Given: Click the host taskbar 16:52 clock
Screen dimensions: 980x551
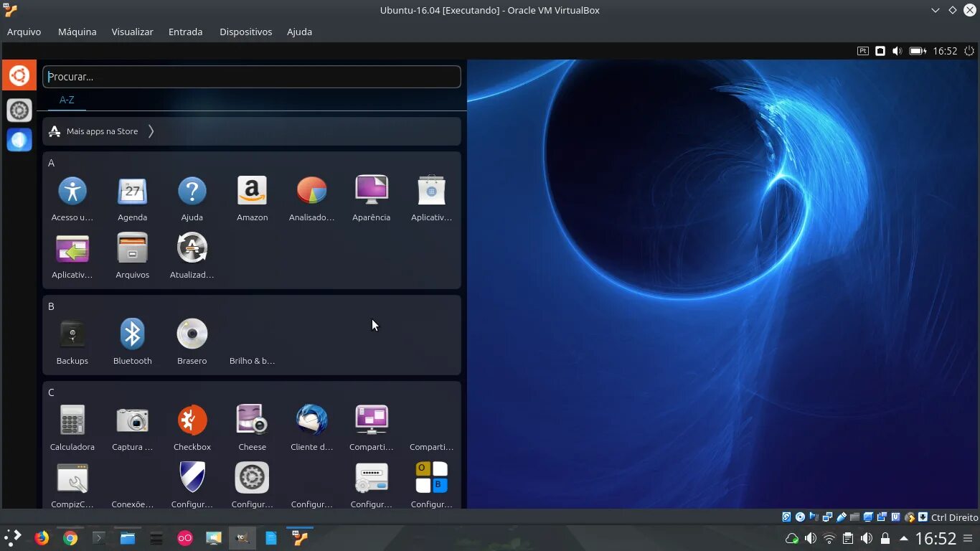Looking at the screenshot, I should 936,538.
